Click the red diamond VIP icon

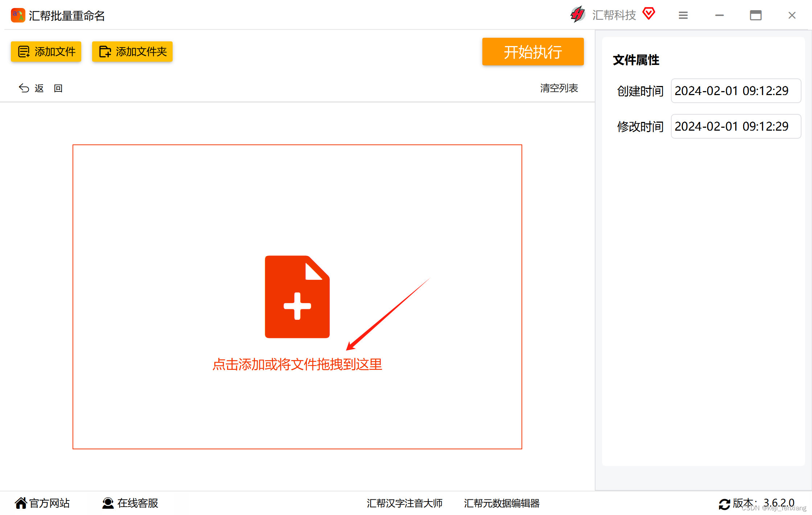click(649, 14)
